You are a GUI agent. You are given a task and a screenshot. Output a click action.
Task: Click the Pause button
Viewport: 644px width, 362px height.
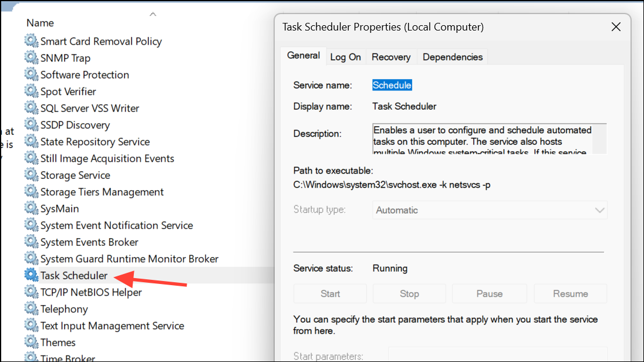point(489,293)
